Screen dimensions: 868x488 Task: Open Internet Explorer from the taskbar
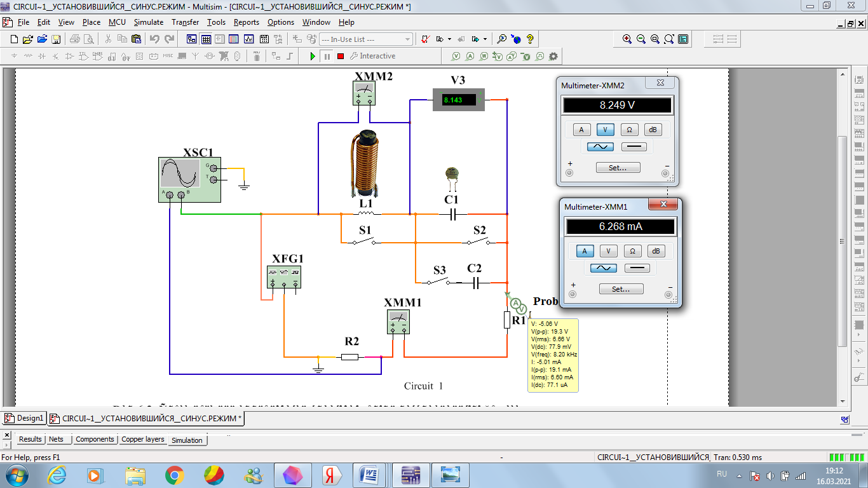(x=57, y=475)
